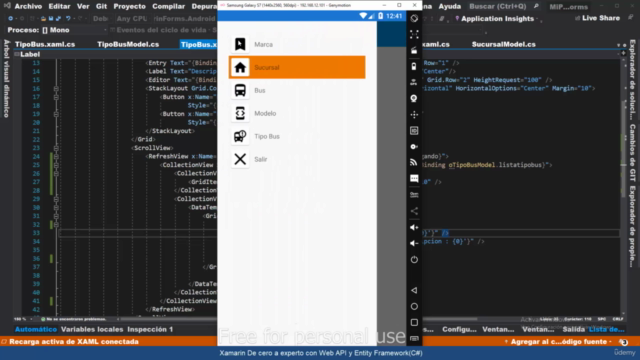Open Genymotion camera widget icon
Screen dimensions: 640x360
coord(414,98)
